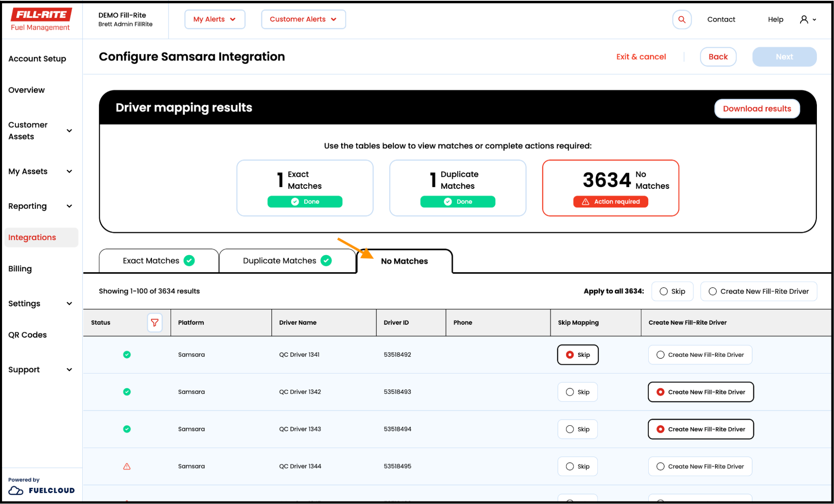The image size is (834, 504).
Task: Click the Download results button
Action: tap(757, 108)
